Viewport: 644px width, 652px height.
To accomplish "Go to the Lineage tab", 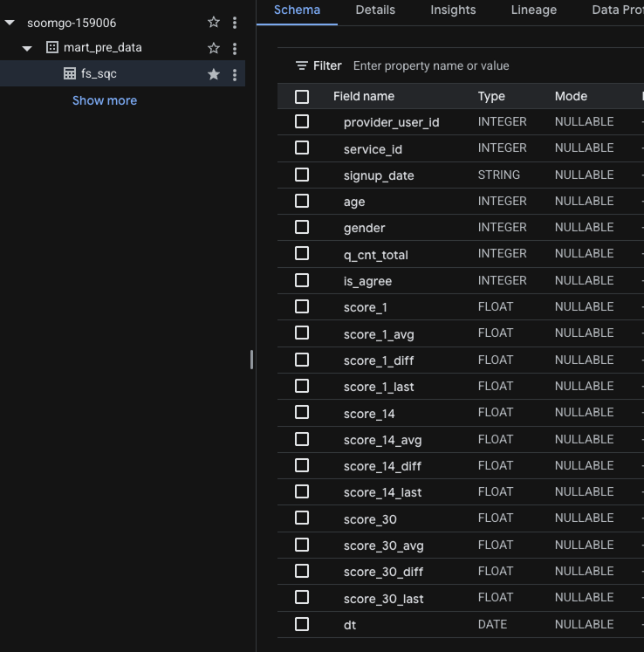I will [533, 10].
